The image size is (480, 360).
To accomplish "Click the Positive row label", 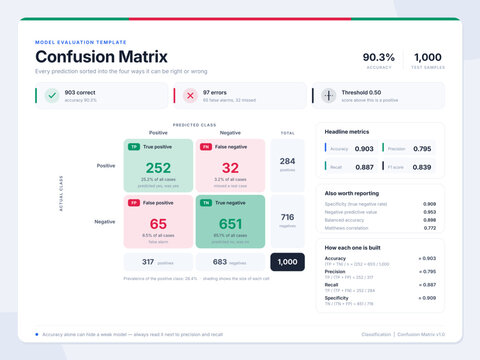I will pos(106,166).
